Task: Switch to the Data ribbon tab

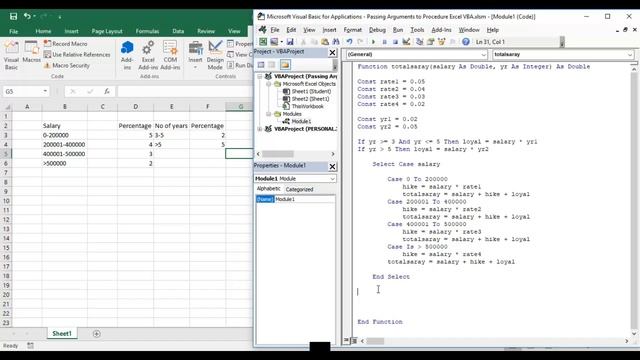Action: [178, 31]
